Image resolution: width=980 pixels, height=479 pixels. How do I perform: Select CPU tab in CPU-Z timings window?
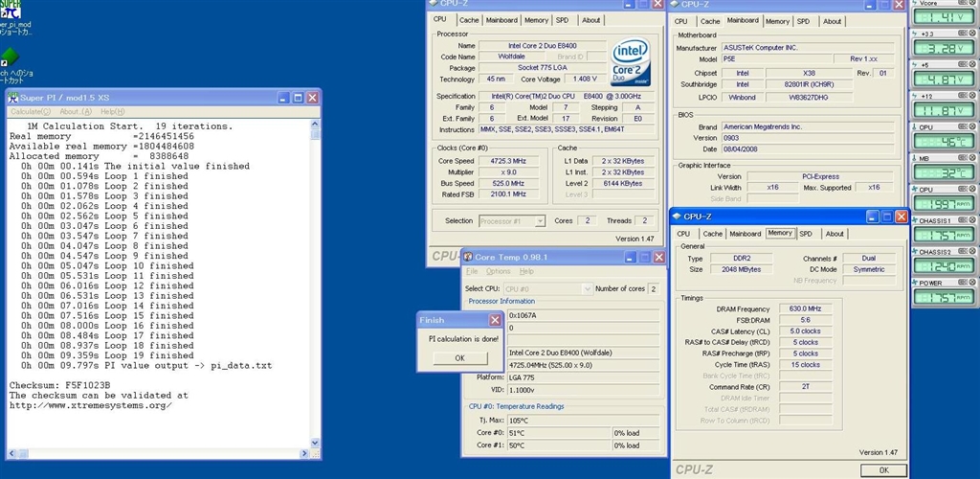pyautogui.click(x=683, y=234)
